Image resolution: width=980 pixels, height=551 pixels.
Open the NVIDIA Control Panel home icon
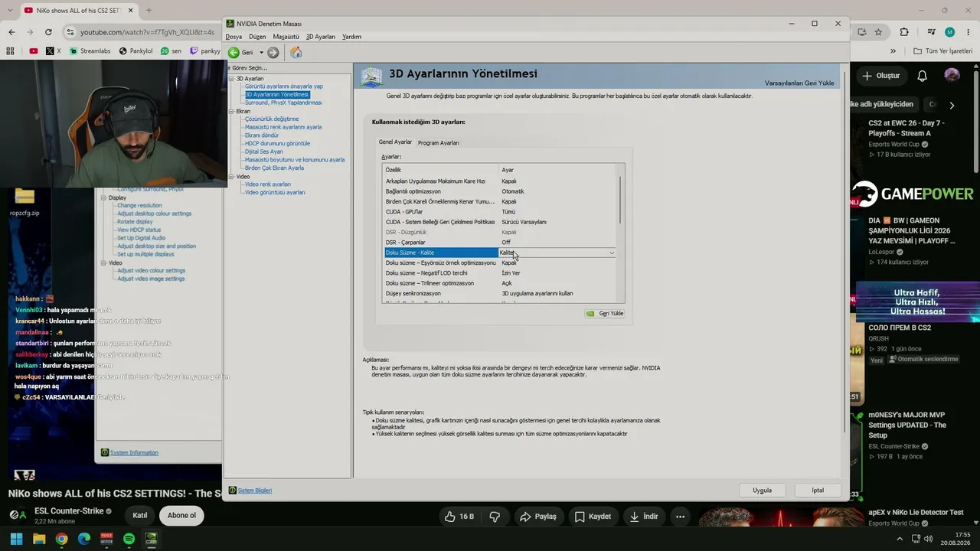pyautogui.click(x=296, y=53)
